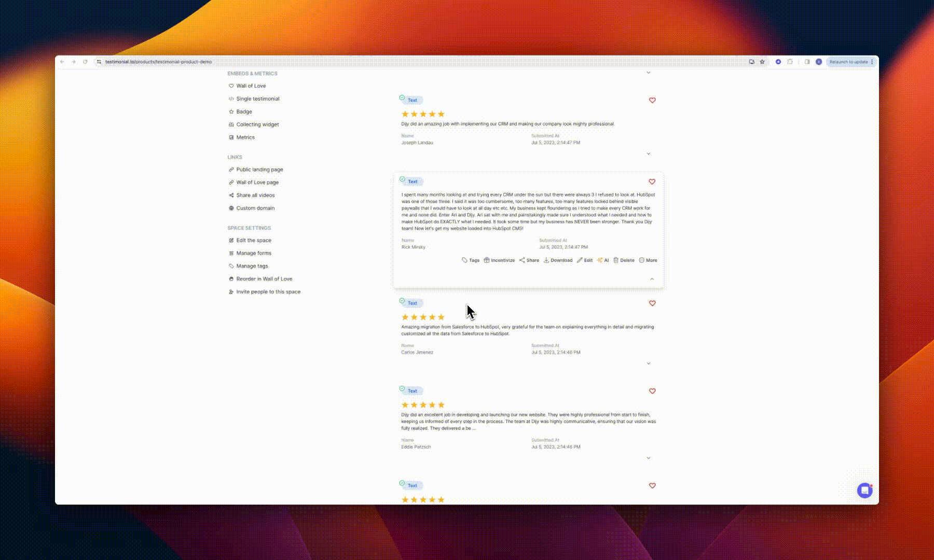Click the name Joseph Landau
Viewport: 934px width, 560px height.
[x=417, y=143]
